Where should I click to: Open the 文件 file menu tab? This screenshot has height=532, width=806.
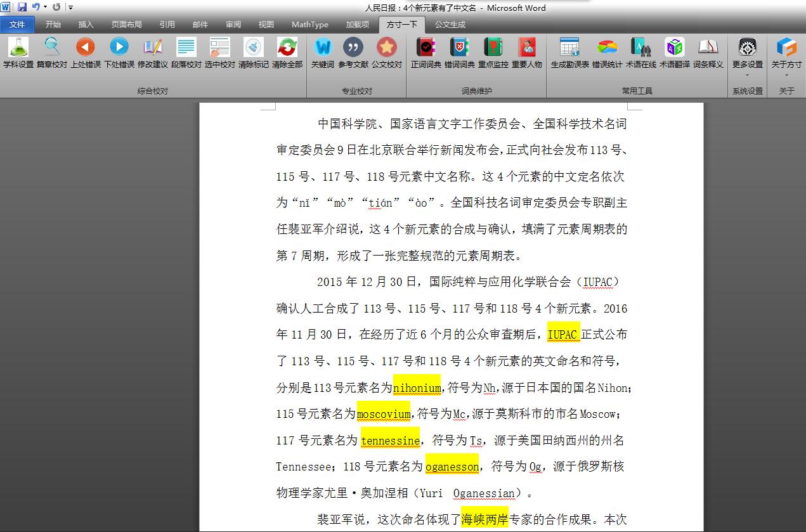[17, 25]
